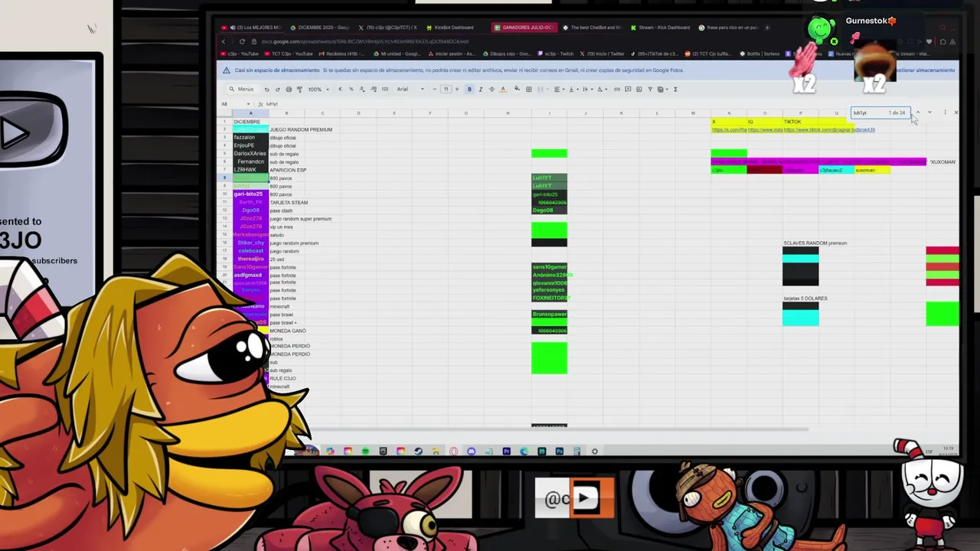Go to next find result
Viewport: 980px width, 551px height.
pos(929,112)
